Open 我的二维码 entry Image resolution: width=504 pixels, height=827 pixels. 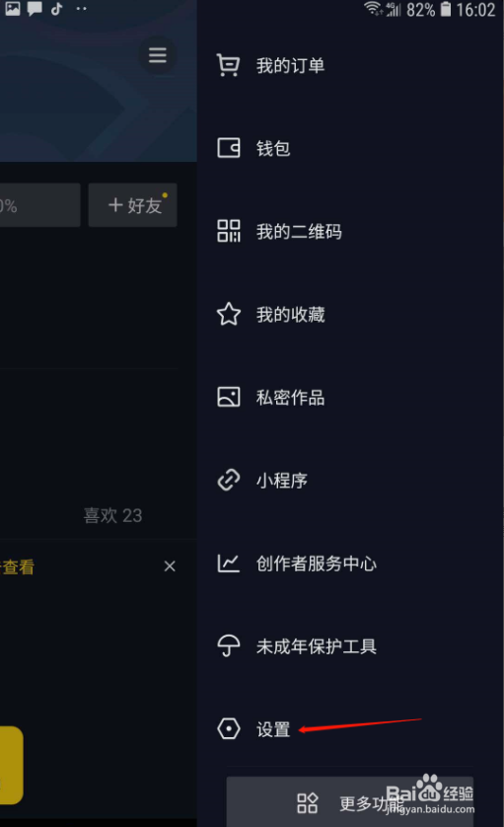pos(299,232)
